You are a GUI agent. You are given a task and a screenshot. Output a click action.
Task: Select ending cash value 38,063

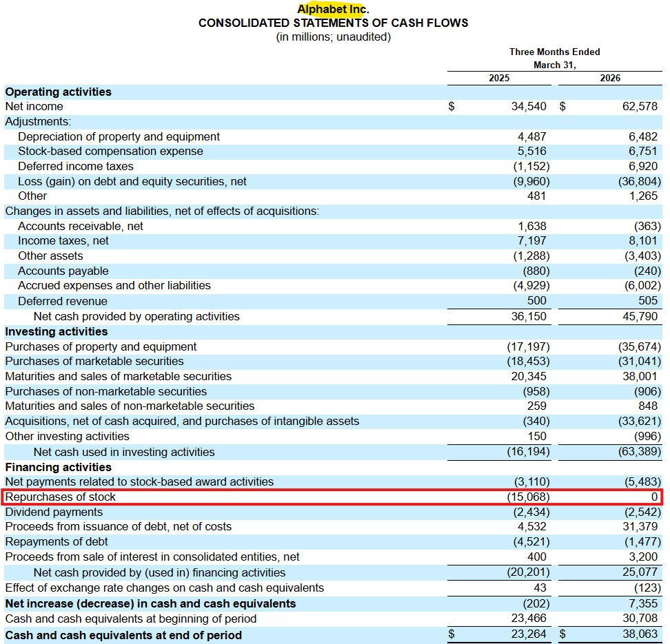640,634
